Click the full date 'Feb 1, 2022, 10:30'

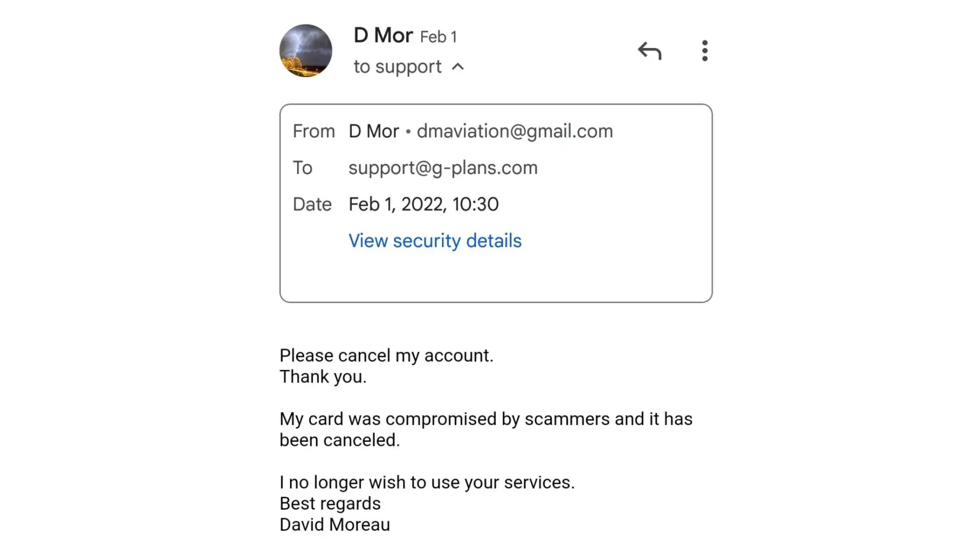pyautogui.click(x=423, y=204)
